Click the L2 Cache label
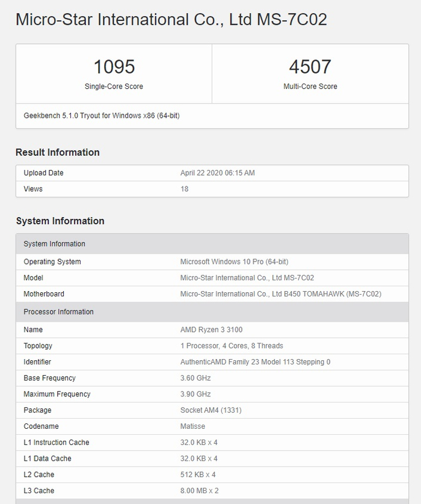 (39, 475)
